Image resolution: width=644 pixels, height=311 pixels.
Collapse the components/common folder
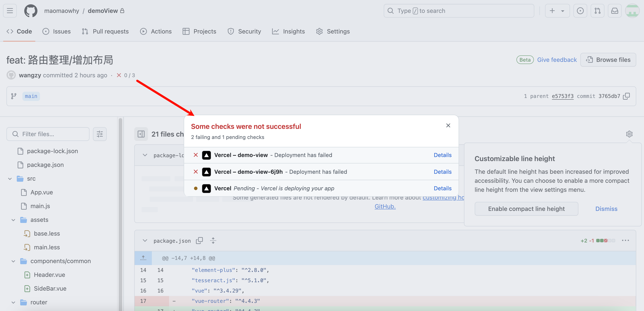tap(14, 261)
